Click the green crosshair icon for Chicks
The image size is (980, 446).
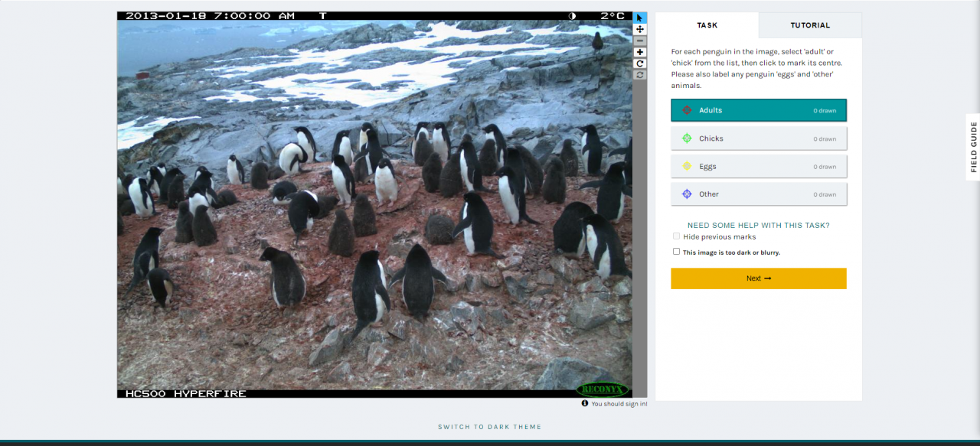click(x=687, y=138)
